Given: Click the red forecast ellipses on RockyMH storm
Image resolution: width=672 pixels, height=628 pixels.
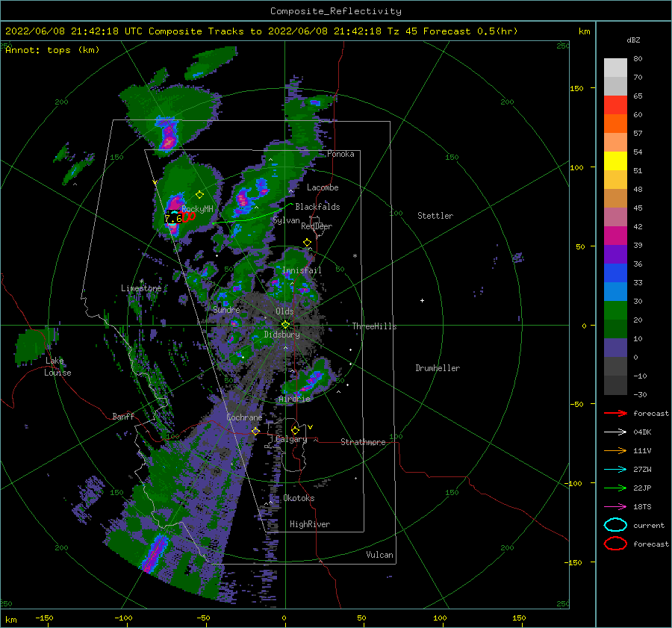Looking at the screenshot, I should (x=189, y=217).
